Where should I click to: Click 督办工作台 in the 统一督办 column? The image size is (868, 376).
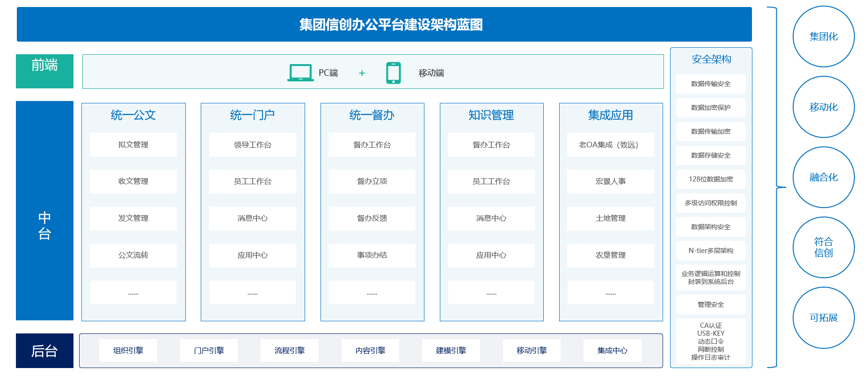click(x=372, y=145)
